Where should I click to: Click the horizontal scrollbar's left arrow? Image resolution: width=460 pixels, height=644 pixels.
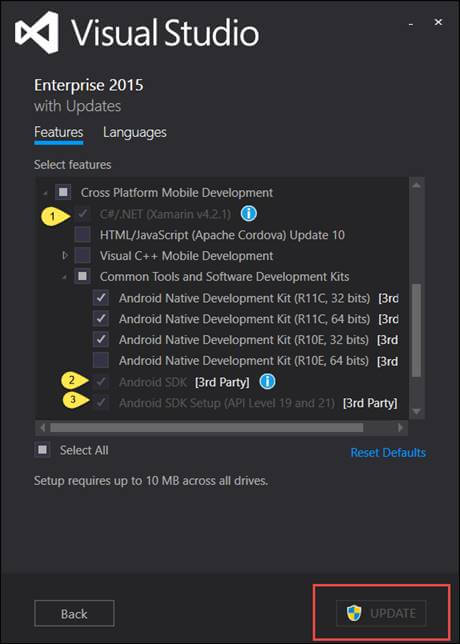(x=42, y=428)
